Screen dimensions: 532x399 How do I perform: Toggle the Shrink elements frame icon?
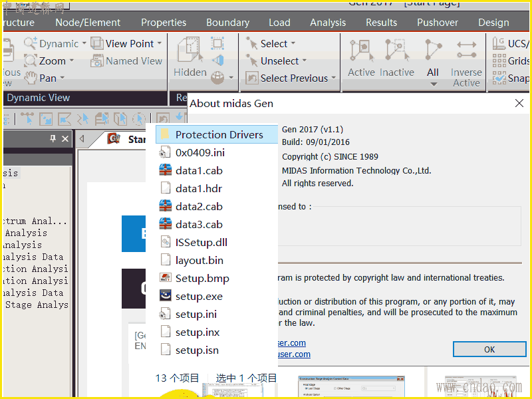[x=217, y=43]
